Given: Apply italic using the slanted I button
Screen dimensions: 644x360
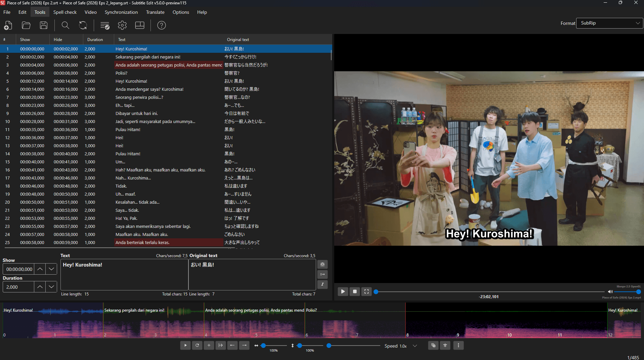Looking at the screenshot, I should pyautogui.click(x=323, y=284).
